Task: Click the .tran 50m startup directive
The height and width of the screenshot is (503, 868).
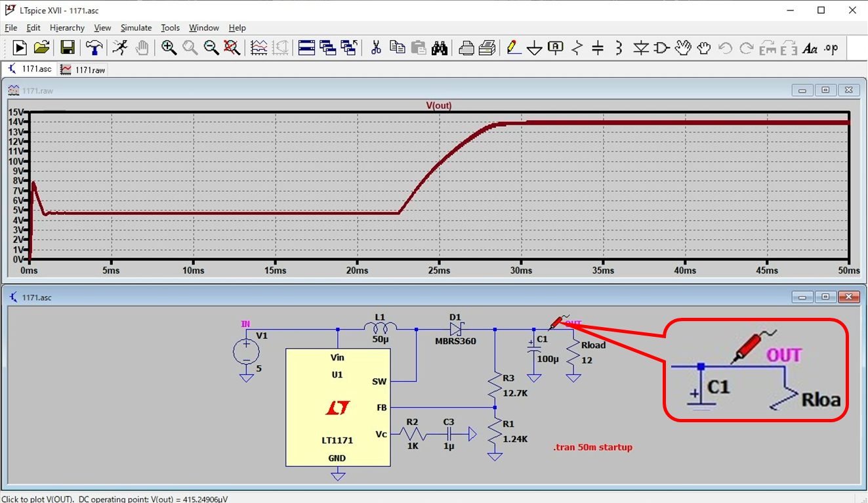Action: tap(592, 447)
